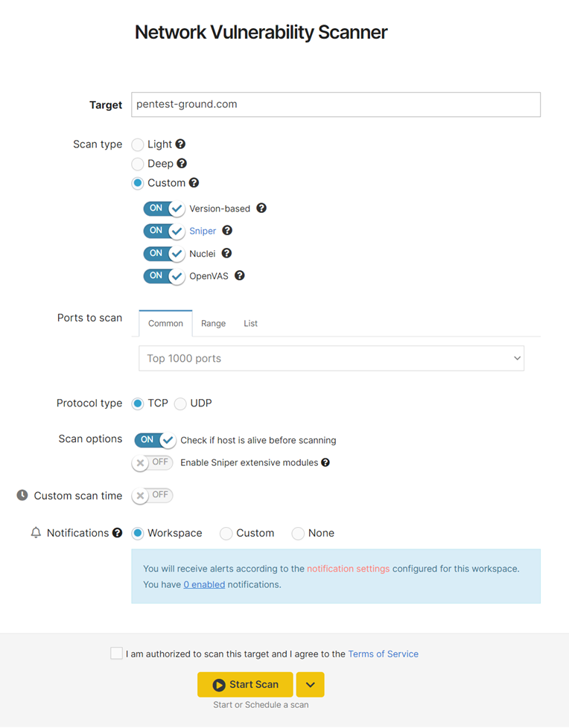Click the Nuclei help question mark icon
The image size is (569, 728).
226,253
